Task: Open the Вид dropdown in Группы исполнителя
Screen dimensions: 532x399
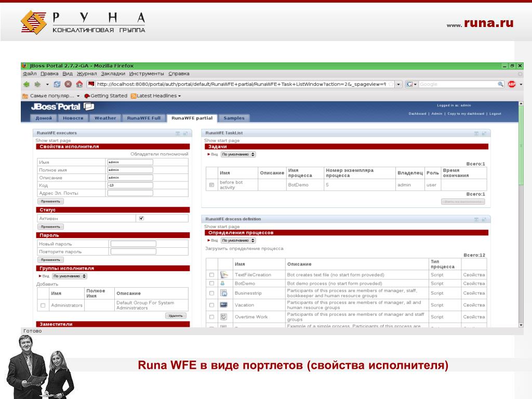Action: (70, 276)
